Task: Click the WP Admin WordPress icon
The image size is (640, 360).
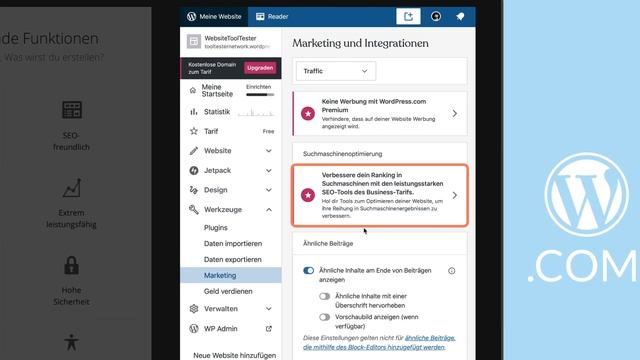Action: click(x=194, y=328)
